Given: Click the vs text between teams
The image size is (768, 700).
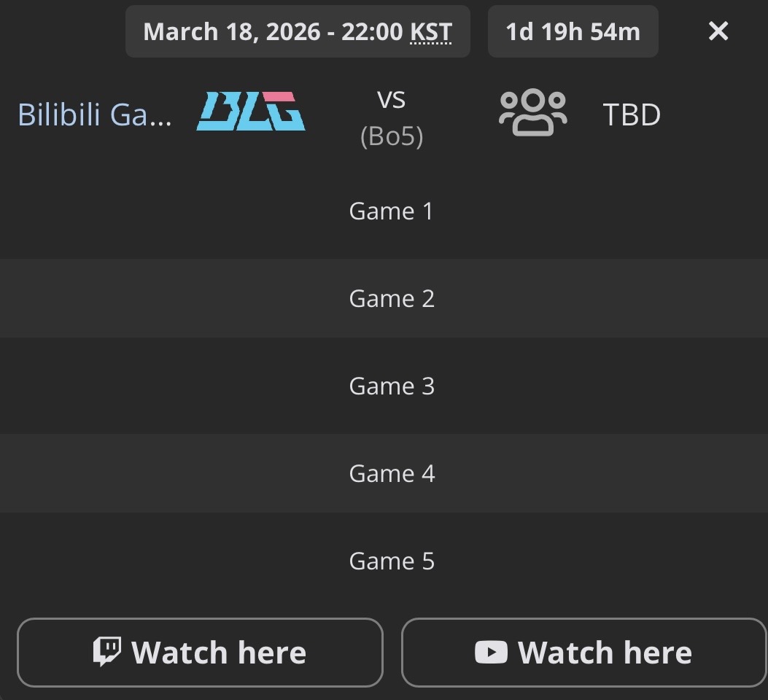Looking at the screenshot, I should click(x=392, y=99).
